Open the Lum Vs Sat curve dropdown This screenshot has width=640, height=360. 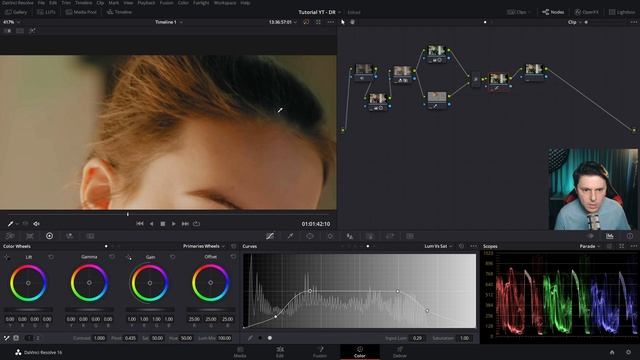point(438,246)
